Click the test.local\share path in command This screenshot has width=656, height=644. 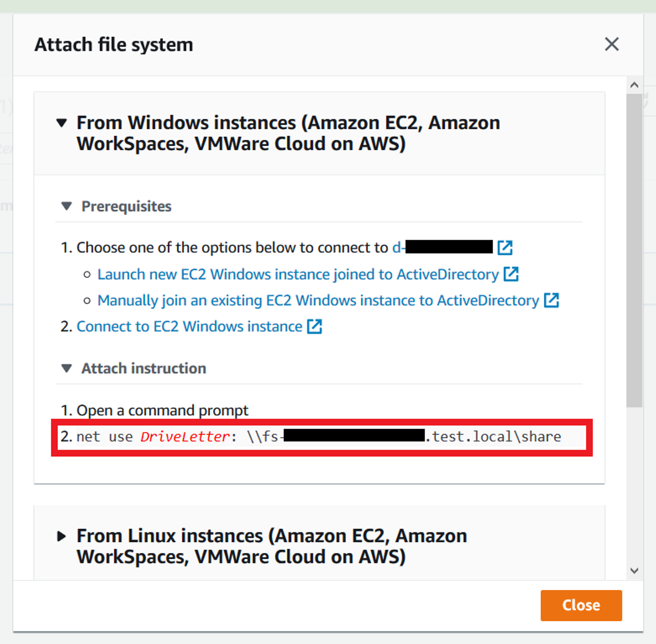(496, 437)
